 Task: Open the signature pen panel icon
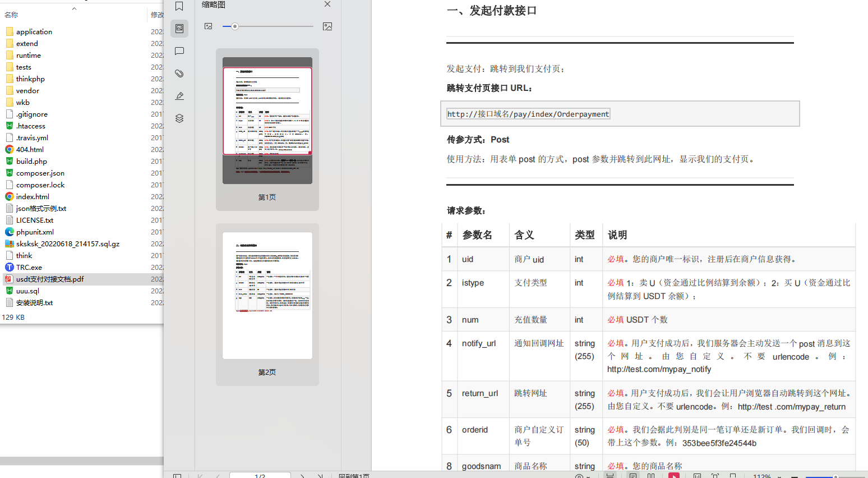pyautogui.click(x=179, y=96)
